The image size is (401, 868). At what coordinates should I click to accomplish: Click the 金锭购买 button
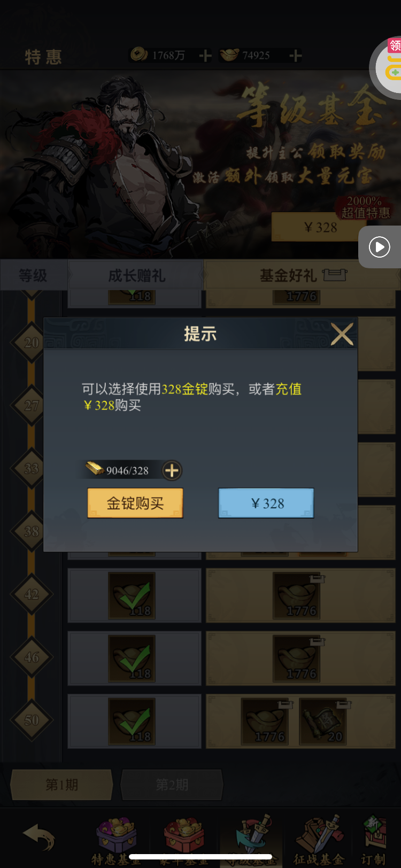pyautogui.click(x=135, y=503)
